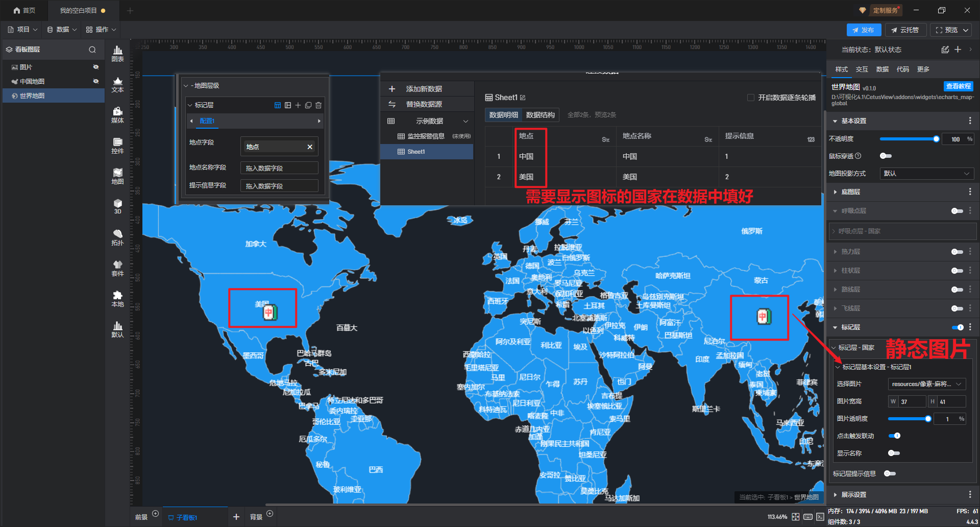
Task: Click the copy icon in 标记层 header
Action: click(308, 105)
